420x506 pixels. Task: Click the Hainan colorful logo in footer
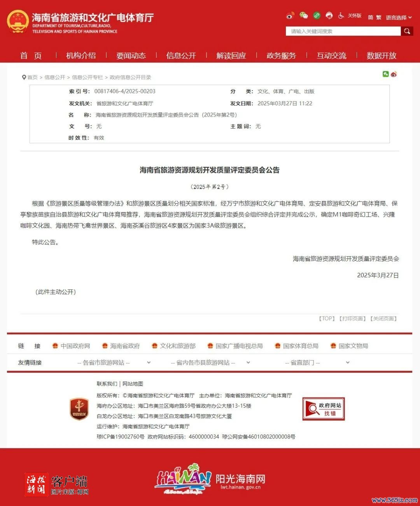coord(183,479)
